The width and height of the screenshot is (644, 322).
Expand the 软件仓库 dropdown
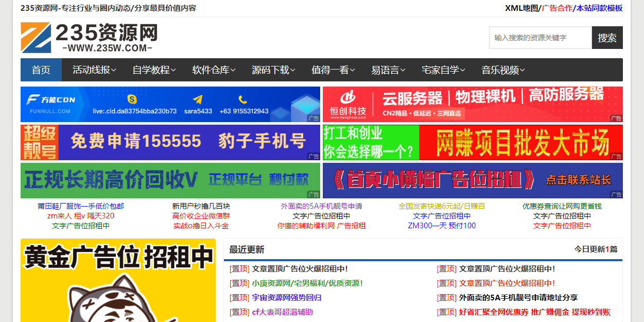click(213, 70)
